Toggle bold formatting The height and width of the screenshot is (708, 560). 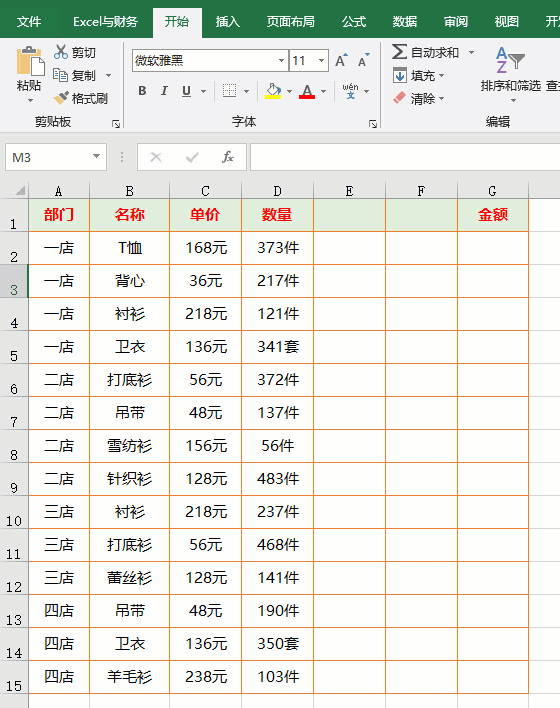[x=142, y=91]
